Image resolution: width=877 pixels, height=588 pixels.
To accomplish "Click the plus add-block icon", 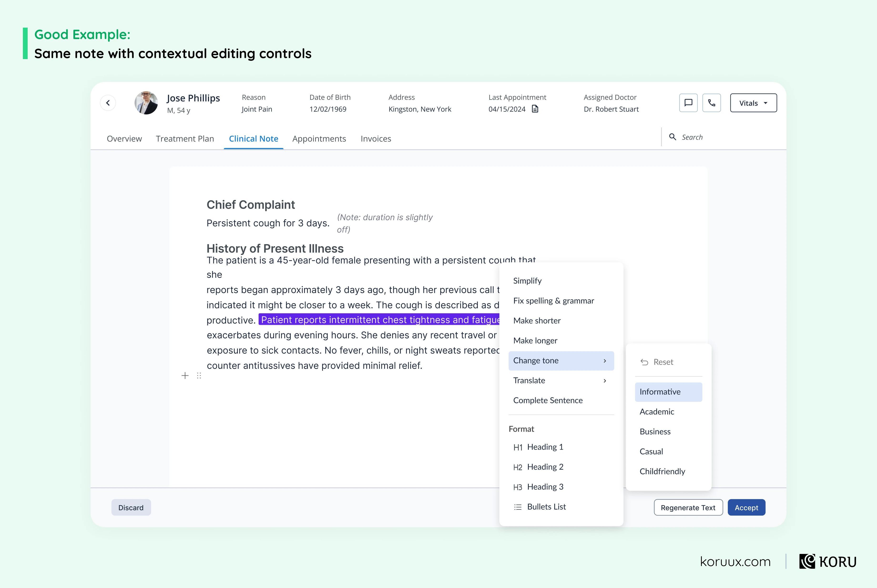I will [x=185, y=375].
